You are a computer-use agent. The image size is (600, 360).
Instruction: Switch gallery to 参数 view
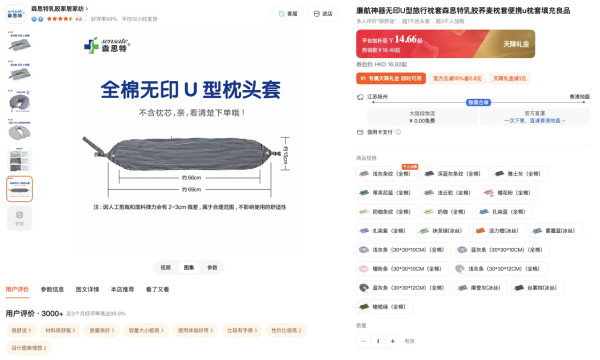point(212,267)
